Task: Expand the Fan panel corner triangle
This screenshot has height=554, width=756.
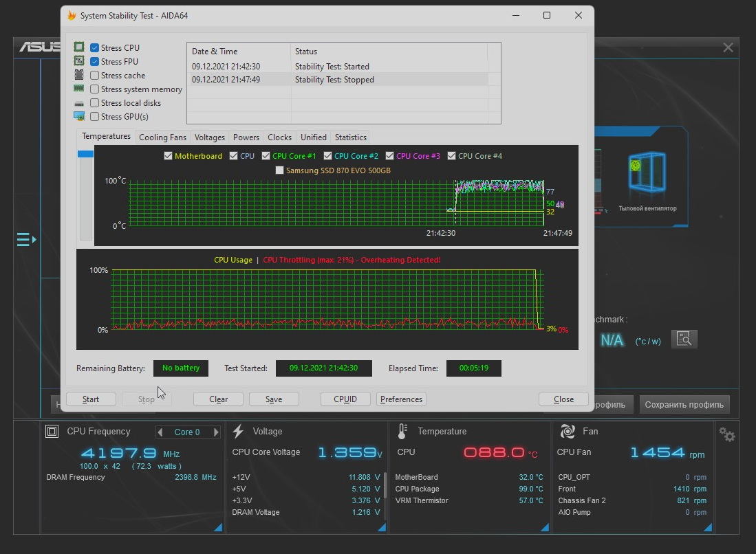Action: pos(708,527)
